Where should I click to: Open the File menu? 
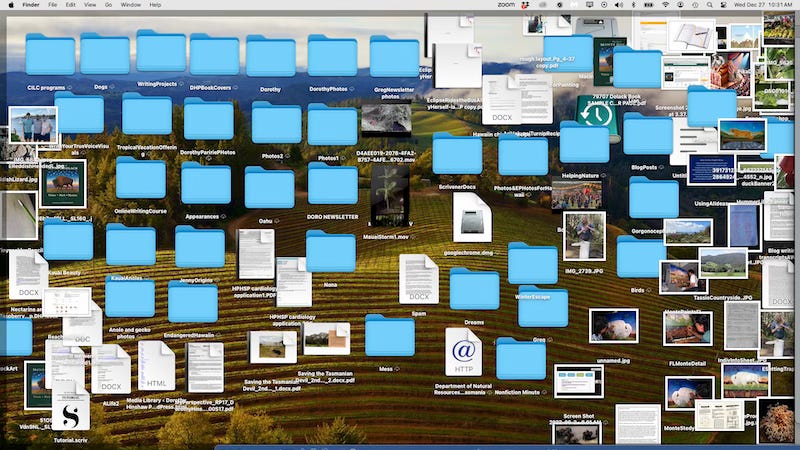pyautogui.click(x=53, y=5)
